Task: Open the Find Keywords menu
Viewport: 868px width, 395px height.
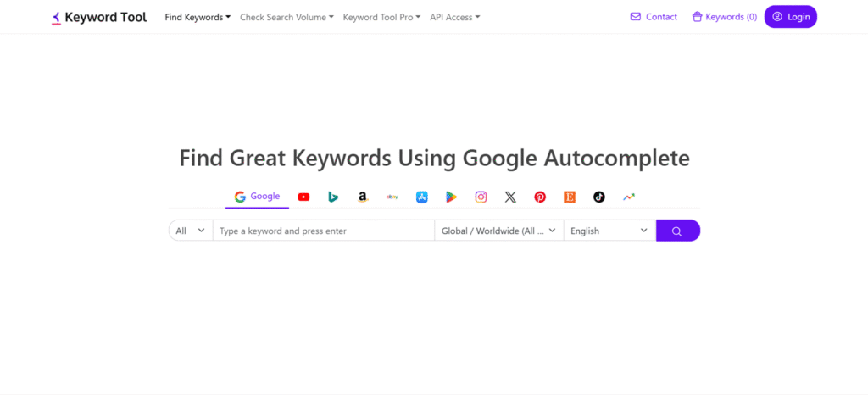Action: (x=198, y=17)
